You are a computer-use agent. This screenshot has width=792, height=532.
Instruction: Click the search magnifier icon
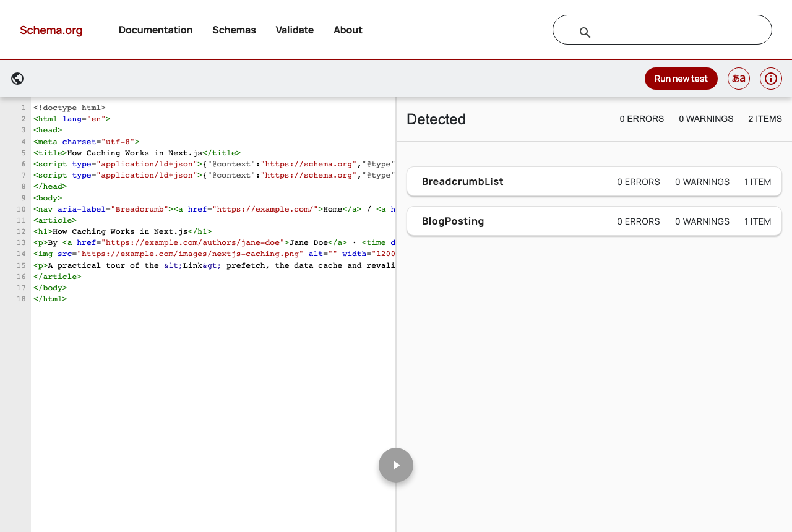(x=585, y=32)
